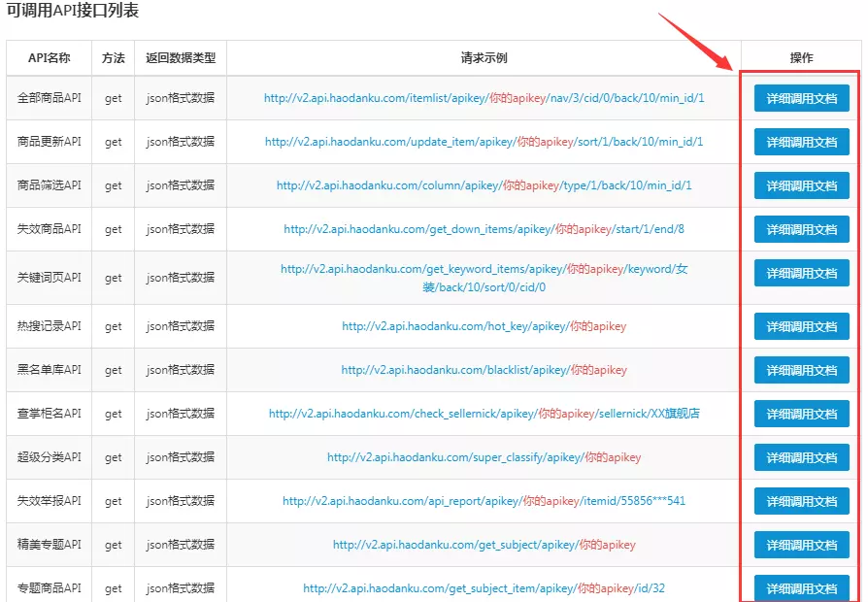Follow the api_report request example link

pos(484,501)
